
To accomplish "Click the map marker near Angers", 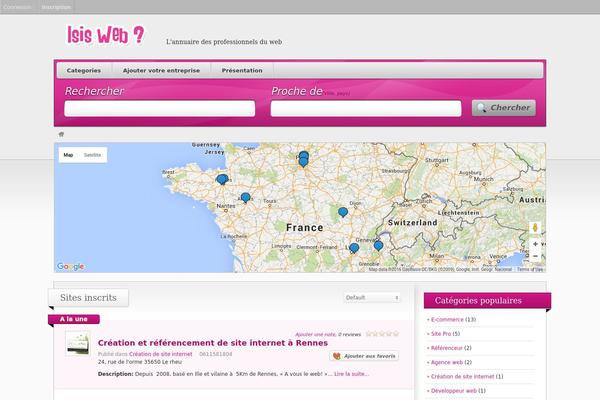I will click(246, 198).
